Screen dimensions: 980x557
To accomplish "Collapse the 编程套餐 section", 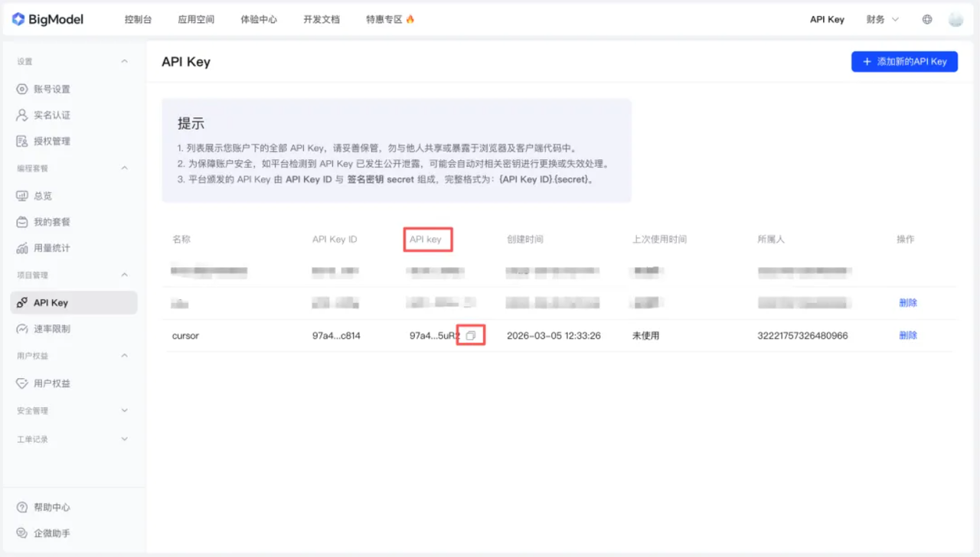I will coord(125,168).
